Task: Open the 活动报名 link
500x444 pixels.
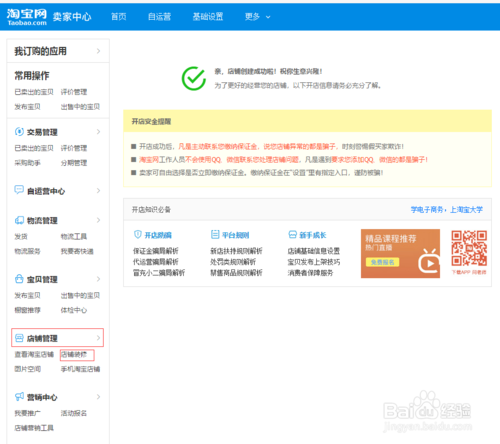Action: coord(74,413)
